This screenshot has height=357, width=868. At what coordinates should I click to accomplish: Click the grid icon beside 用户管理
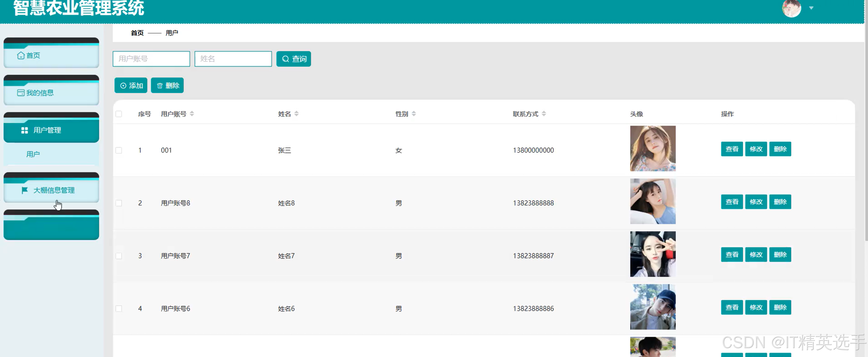[x=24, y=130]
